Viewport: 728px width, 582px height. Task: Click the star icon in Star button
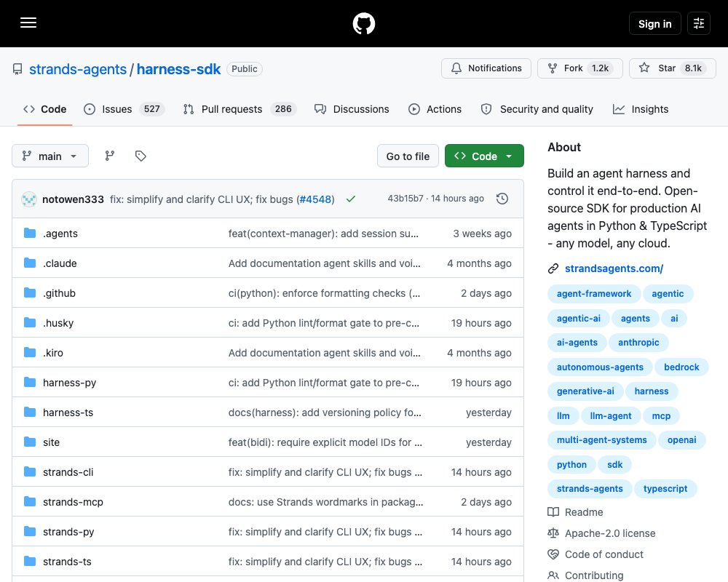644,68
